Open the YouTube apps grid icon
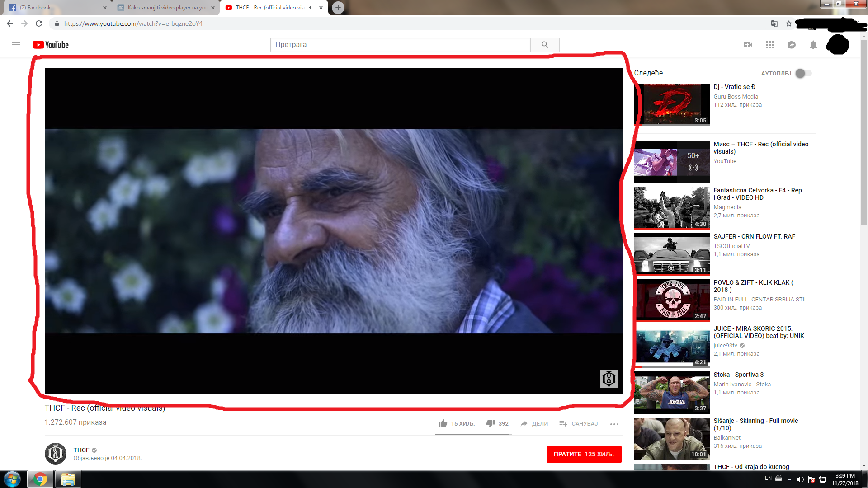Image resolution: width=868 pixels, height=488 pixels. pyautogui.click(x=770, y=45)
